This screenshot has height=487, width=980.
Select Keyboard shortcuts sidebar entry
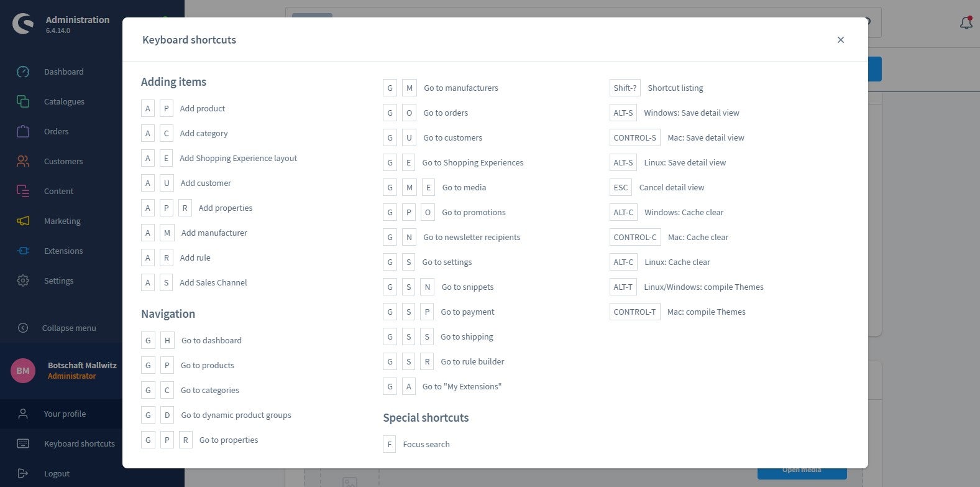(79, 443)
